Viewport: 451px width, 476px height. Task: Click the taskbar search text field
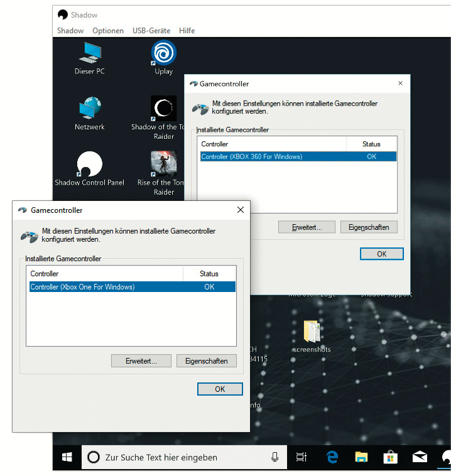tap(182, 457)
